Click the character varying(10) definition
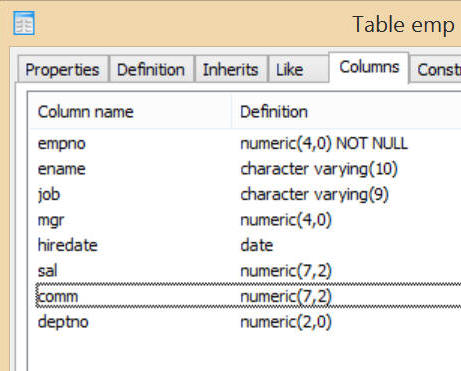This screenshot has height=371, width=461. coord(319,169)
